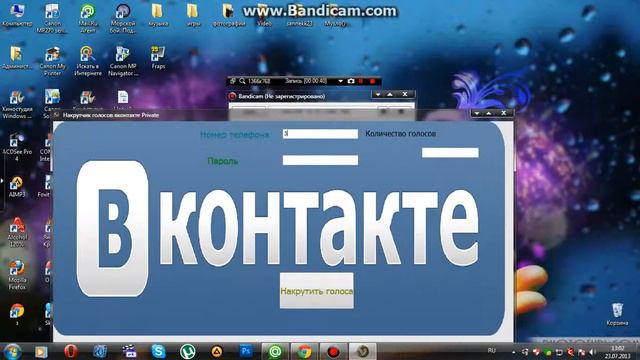Image resolution: width=640 pixels, height=360 pixels.
Task: Click the Skype icon in the taskbar
Action: pos(158,351)
